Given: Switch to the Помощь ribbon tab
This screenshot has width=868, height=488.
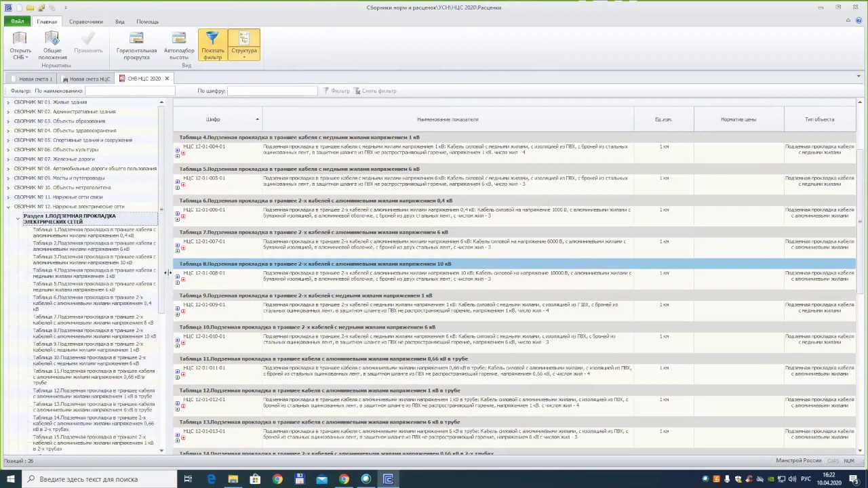Looking at the screenshot, I should coord(147,22).
